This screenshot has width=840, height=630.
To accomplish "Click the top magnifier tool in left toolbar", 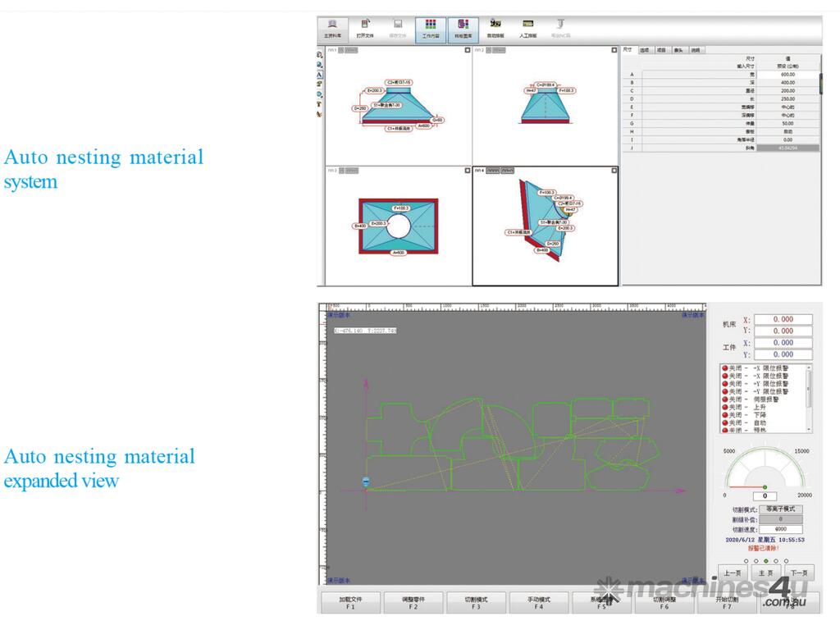I will 319,56.
